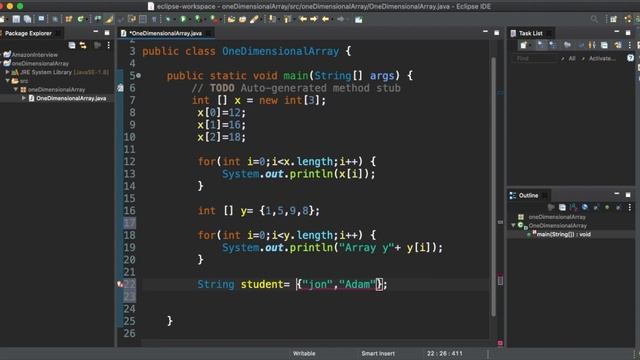Click the Save toolbar icon

click(16, 19)
